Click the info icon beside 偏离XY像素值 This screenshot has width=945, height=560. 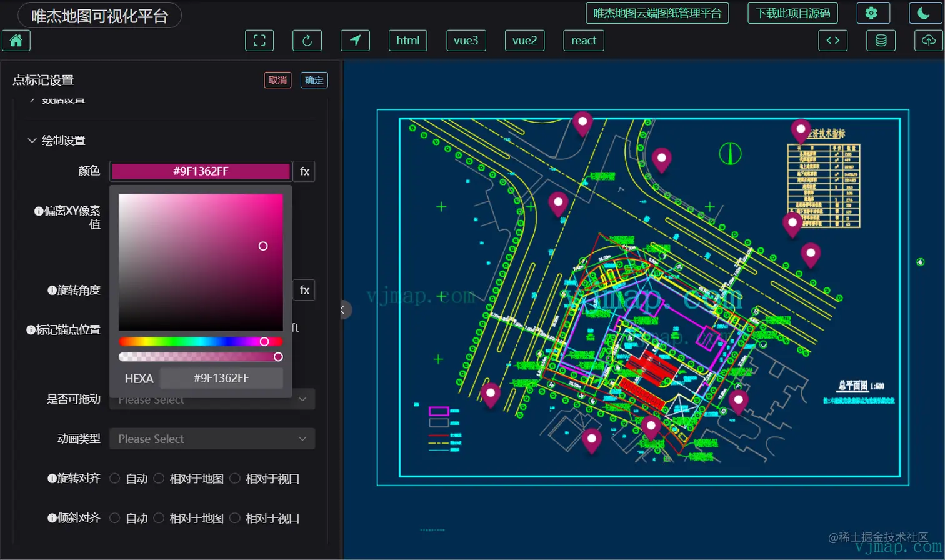pyautogui.click(x=39, y=211)
